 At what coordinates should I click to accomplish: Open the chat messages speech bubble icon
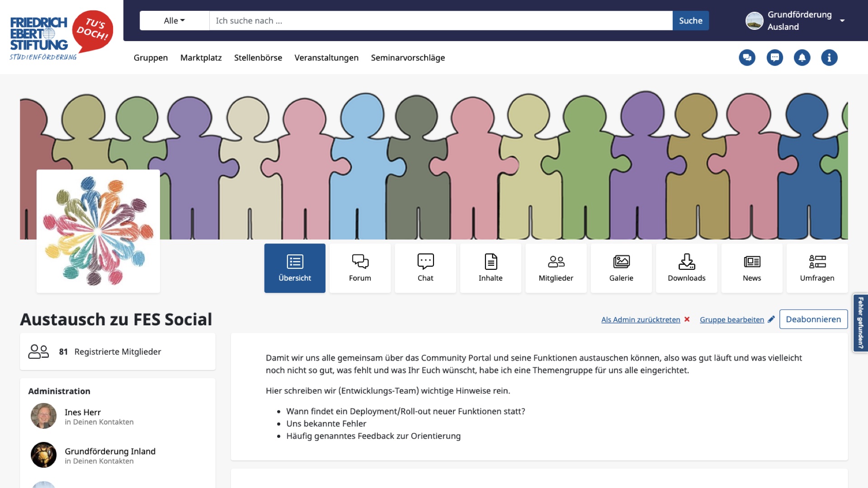coord(774,57)
